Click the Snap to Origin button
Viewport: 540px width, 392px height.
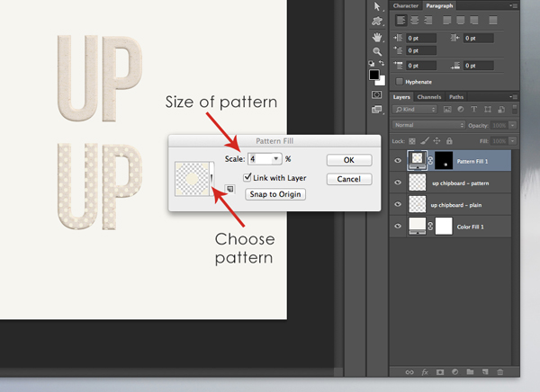[275, 194]
